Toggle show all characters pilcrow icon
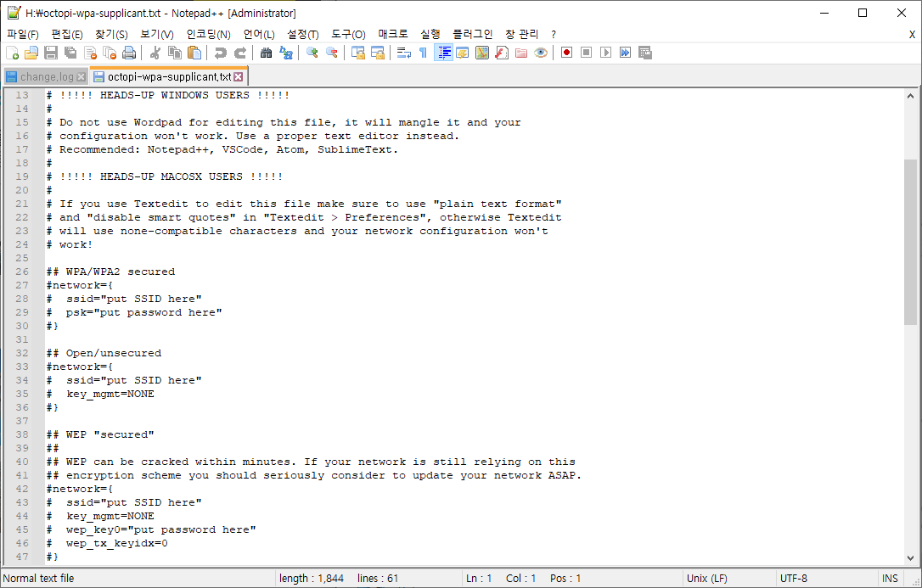922x588 pixels. coord(424,53)
